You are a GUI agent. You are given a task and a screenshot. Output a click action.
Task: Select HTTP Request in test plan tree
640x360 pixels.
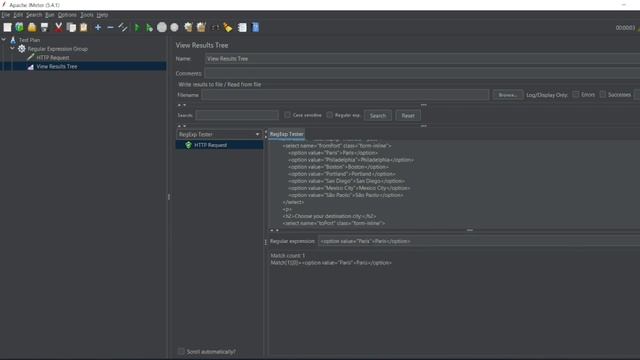coord(53,58)
